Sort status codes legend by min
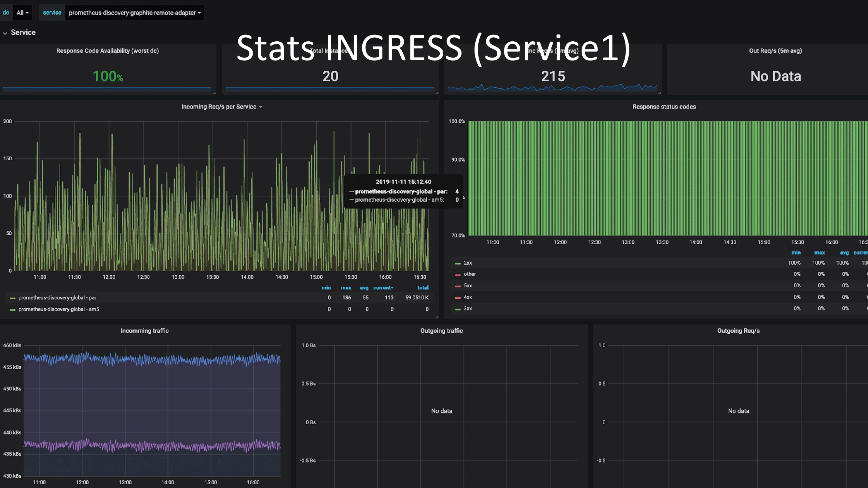Screen dimensions: 868x488 [795, 252]
